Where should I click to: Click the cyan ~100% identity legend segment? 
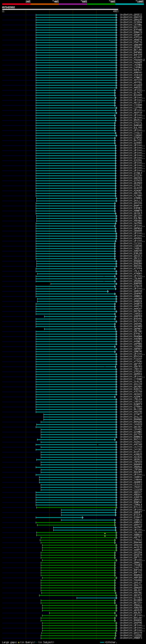(x=129, y=4)
